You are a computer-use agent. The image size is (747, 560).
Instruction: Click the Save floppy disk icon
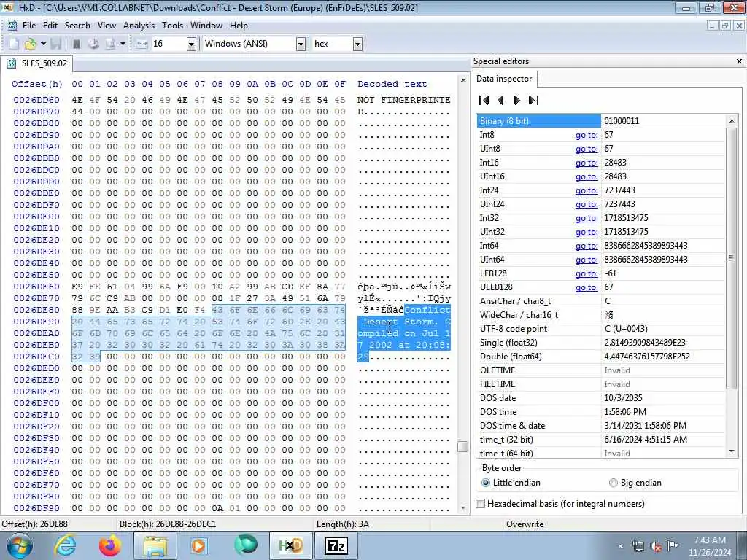(x=55, y=44)
